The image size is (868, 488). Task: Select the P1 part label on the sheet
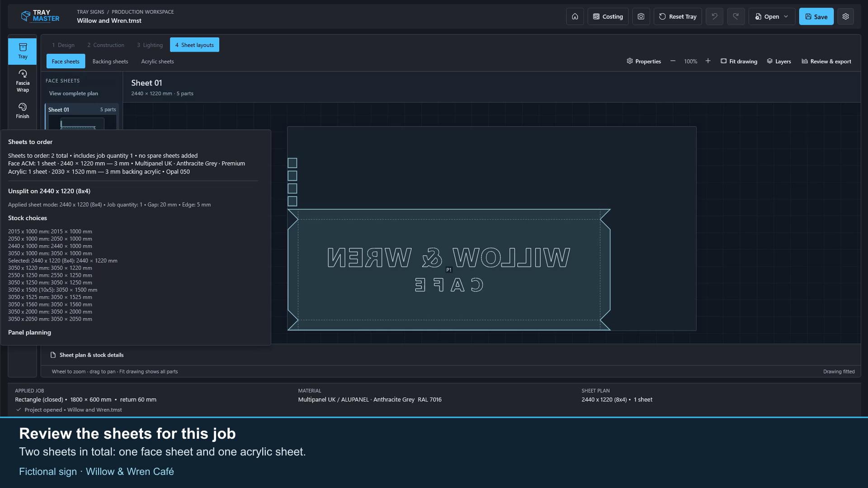pyautogui.click(x=449, y=270)
